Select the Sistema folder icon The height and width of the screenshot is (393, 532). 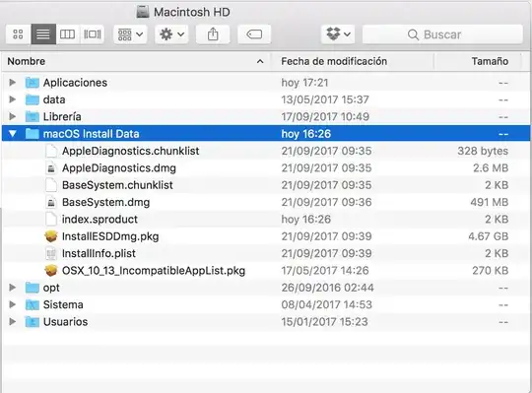tap(33, 304)
